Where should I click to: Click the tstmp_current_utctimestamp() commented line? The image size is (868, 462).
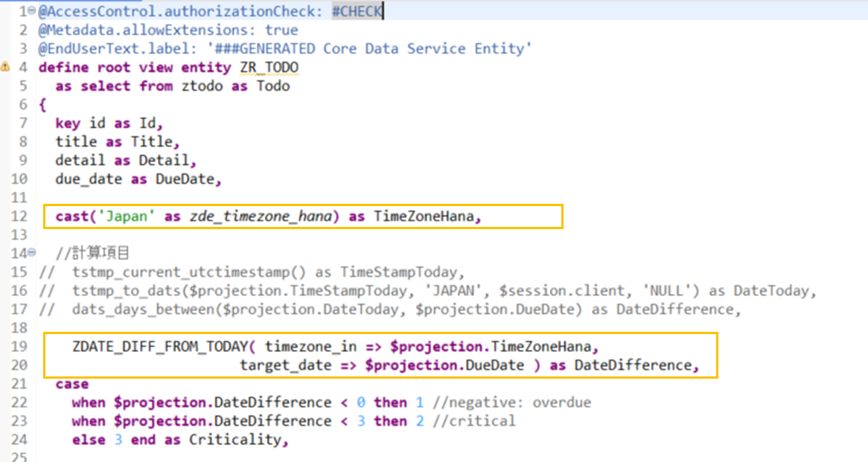coord(252,272)
